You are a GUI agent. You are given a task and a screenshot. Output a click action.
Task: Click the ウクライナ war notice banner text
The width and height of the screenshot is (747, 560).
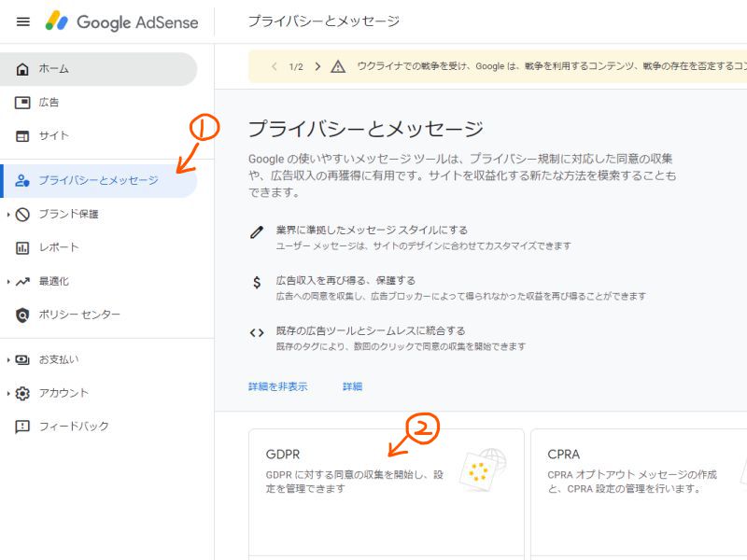(x=552, y=66)
